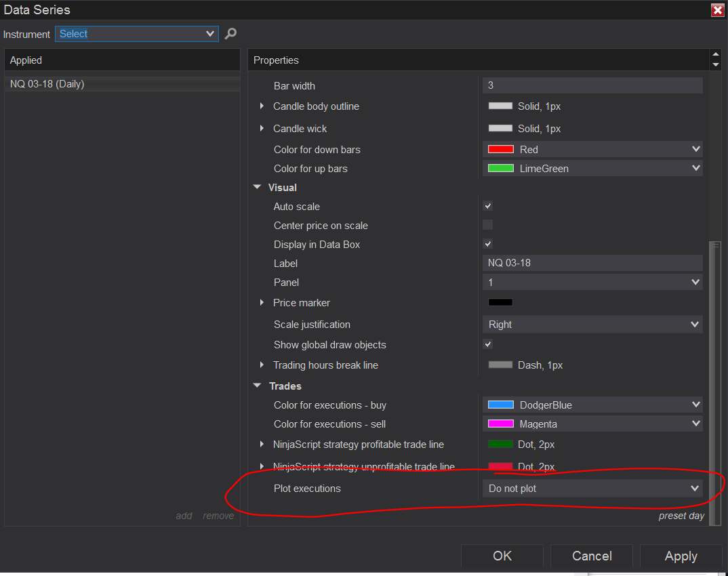The height and width of the screenshot is (576, 728).
Task: Click the Properties header up arrow
Action: coord(716,55)
